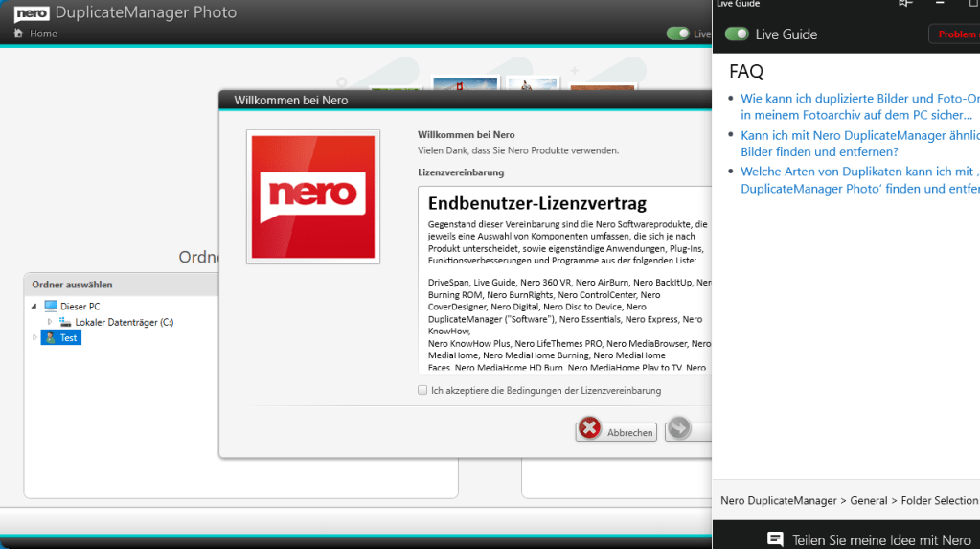The image size is (980, 549).
Task: Click the red X icon on Abbrechen
Action: tap(590, 430)
